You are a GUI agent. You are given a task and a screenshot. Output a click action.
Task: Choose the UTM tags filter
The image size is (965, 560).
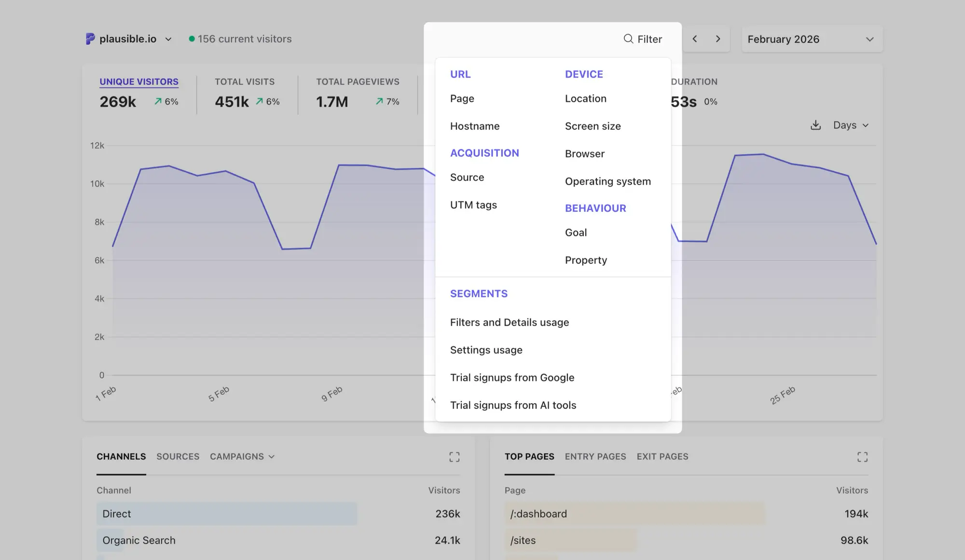(x=473, y=205)
